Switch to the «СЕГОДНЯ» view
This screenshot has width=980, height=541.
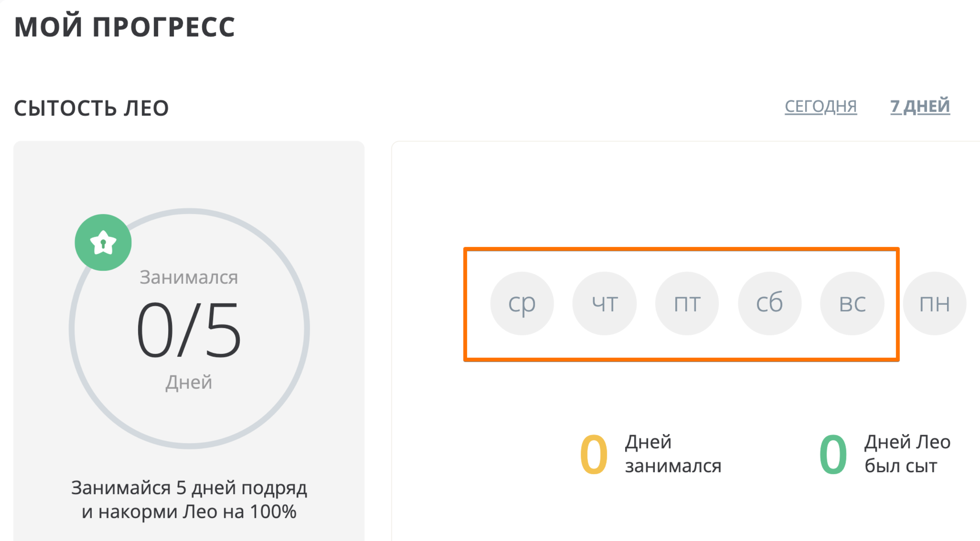pos(821,107)
